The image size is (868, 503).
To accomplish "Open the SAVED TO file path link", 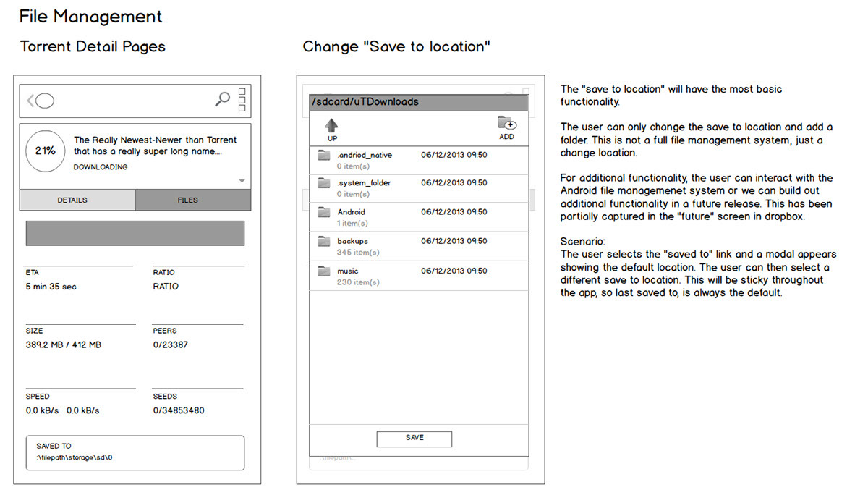I will pos(135,452).
